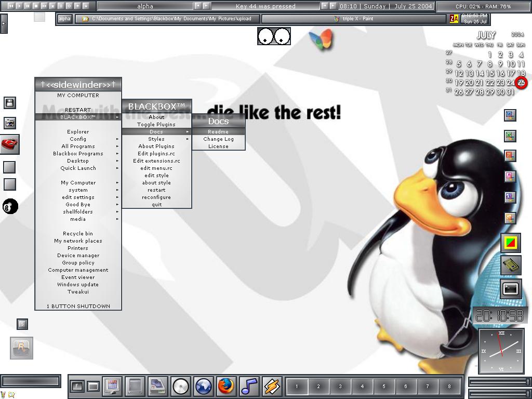
Task: Open Windows update menu entry
Action: point(78,285)
